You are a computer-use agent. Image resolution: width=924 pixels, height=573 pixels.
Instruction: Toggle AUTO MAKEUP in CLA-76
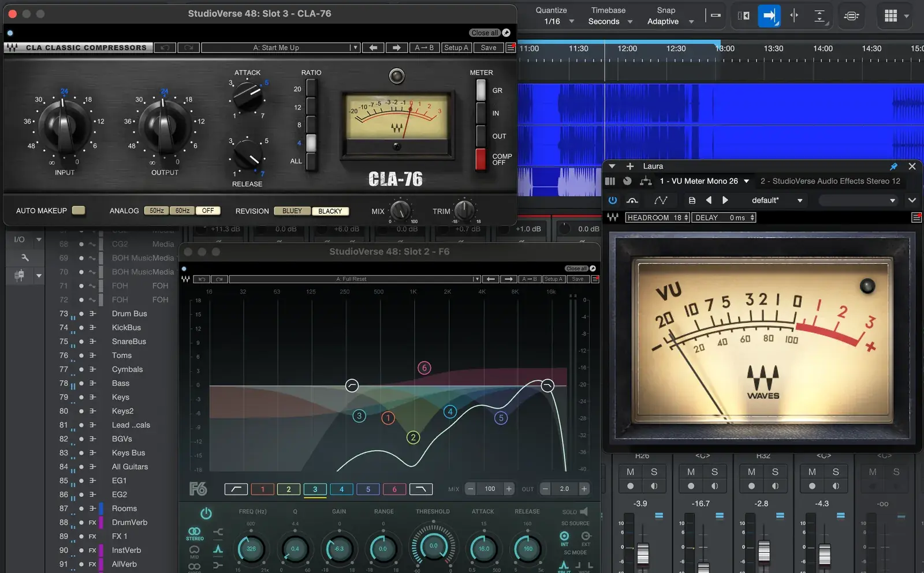point(79,211)
